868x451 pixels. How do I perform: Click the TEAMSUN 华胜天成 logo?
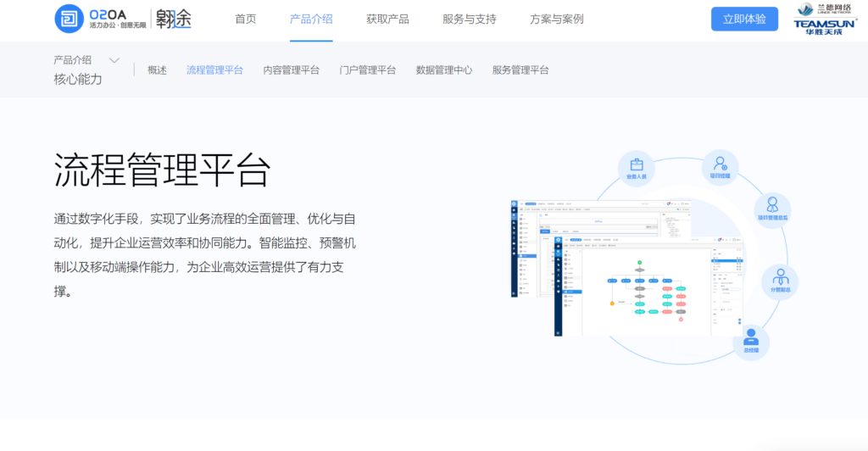tap(824, 27)
